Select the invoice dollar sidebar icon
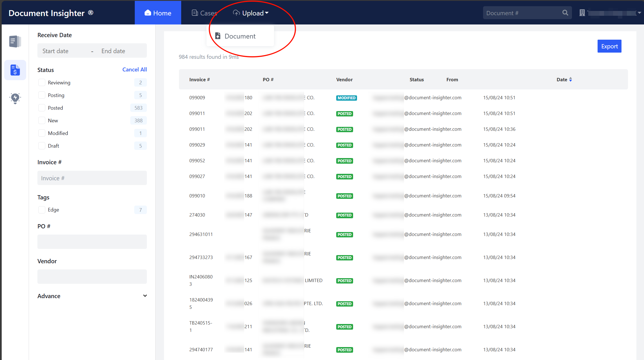The image size is (644, 360). point(15,70)
